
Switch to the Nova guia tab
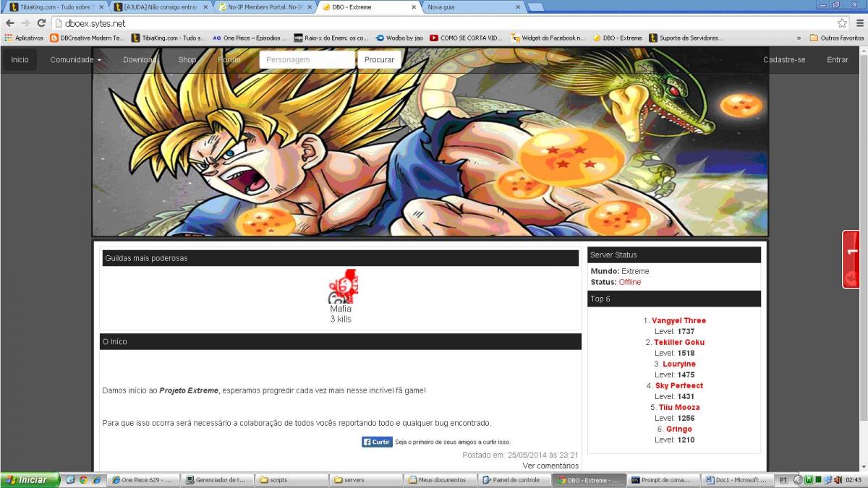pos(473,7)
